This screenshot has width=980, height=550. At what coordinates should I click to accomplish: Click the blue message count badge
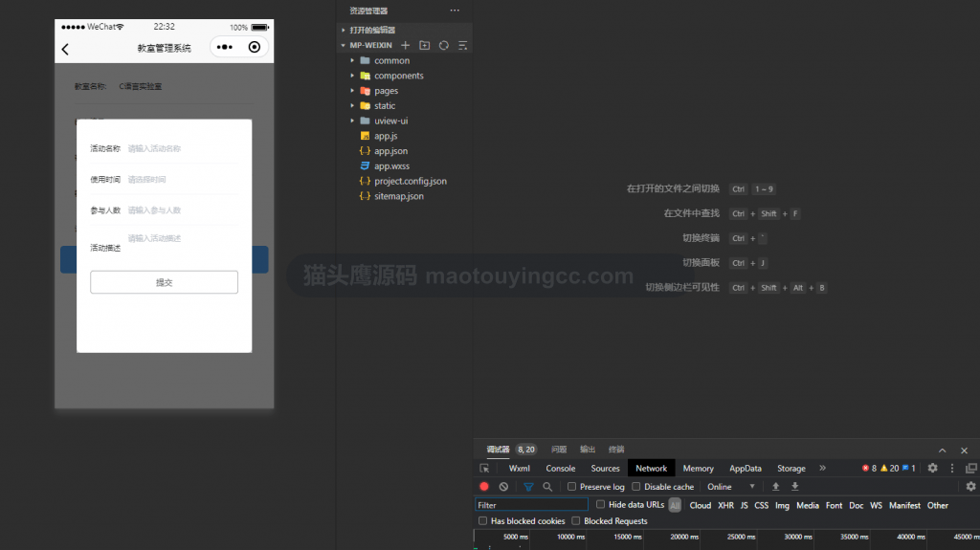click(909, 468)
